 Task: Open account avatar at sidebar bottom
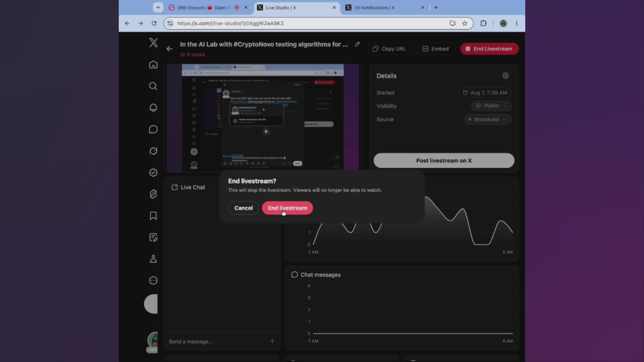(153, 340)
